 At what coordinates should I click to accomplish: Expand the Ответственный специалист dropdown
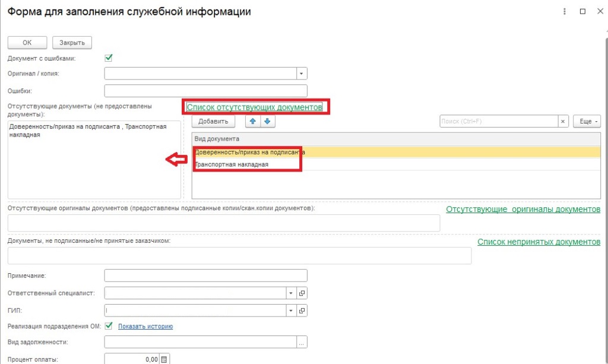291,293
